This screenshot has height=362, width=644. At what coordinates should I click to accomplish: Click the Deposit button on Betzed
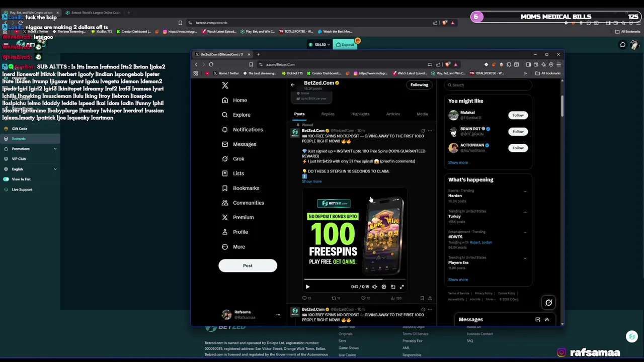(345, 45)
